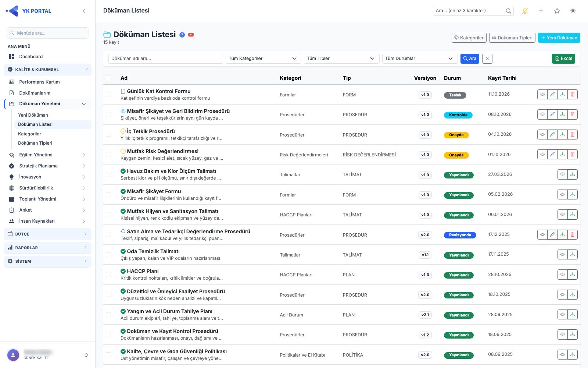Go to Dashboard in the main menu

point(31,57)
